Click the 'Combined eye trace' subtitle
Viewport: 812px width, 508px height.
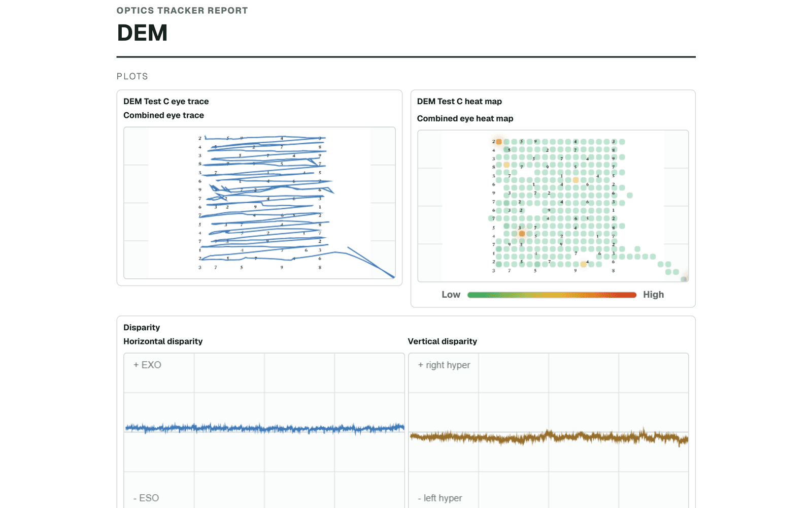click(x=163, y=115)
